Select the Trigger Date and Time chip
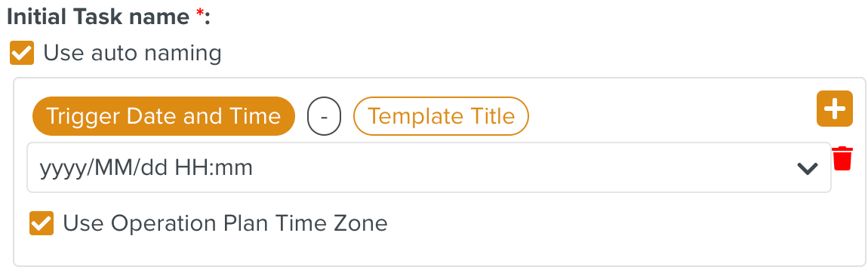This screenshot has width=868, height=279. pyautogui.click(x=163, y=116)
